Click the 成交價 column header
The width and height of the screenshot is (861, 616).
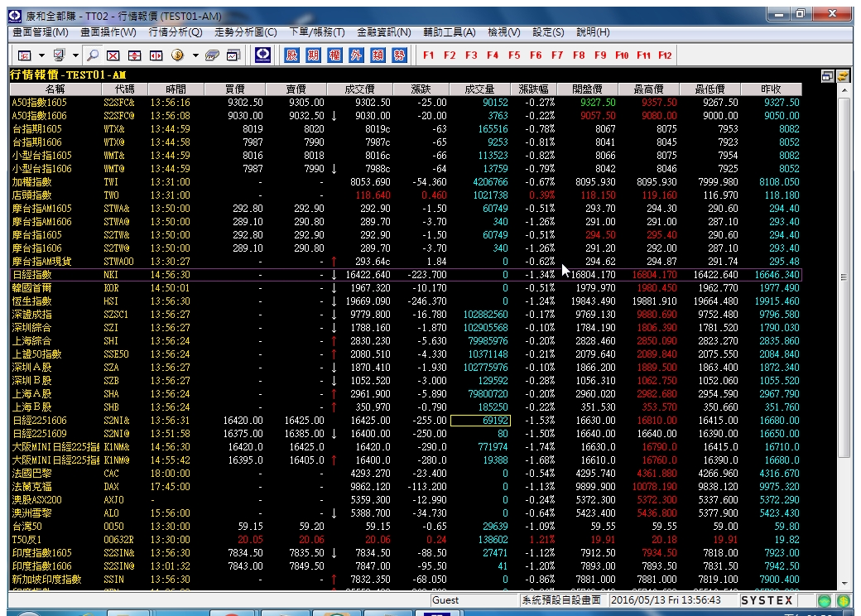359,89
